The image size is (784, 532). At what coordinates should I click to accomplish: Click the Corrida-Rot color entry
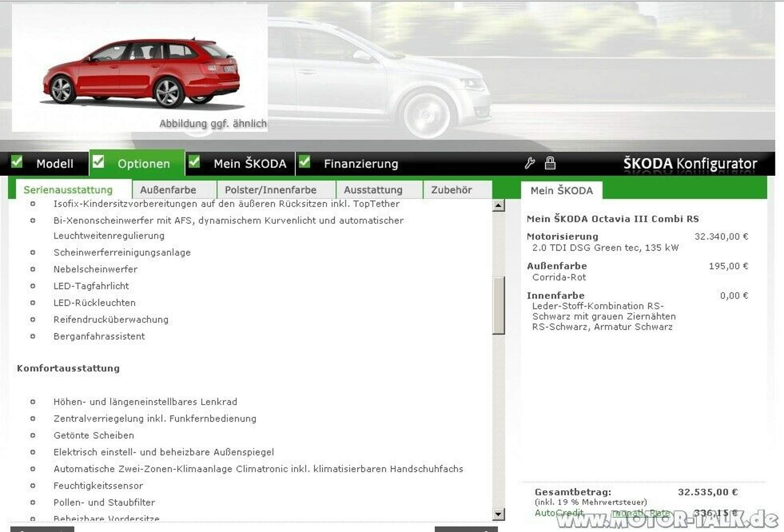[559, 277]
